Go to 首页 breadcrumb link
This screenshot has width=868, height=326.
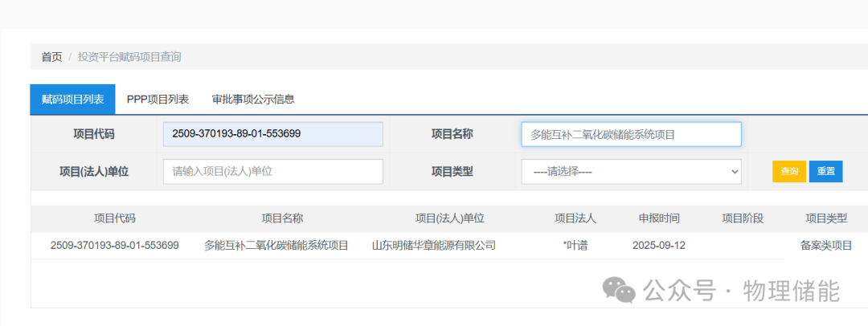coord(52,56)
